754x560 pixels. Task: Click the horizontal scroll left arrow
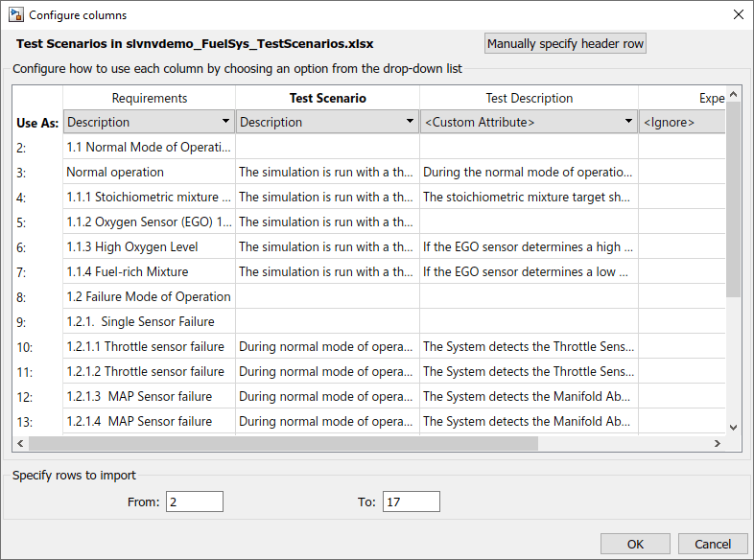click(21, 444)
